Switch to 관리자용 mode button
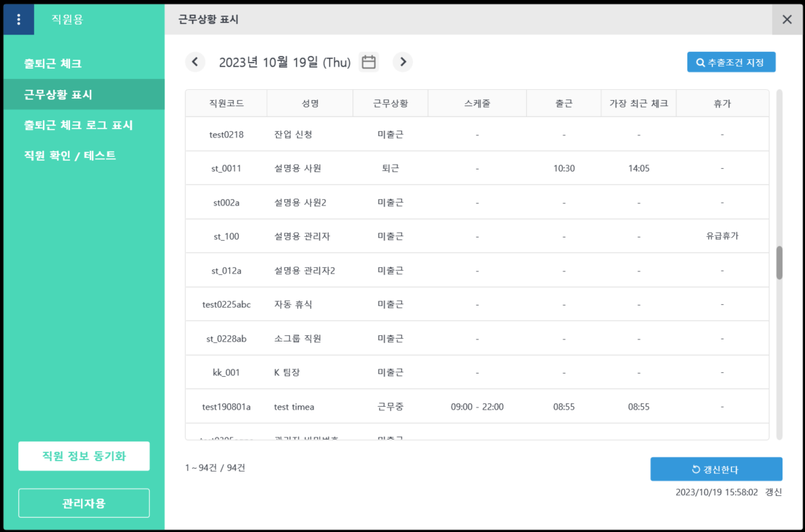The image size is (805, 532). pyautogui.click(x=84, y=503)
